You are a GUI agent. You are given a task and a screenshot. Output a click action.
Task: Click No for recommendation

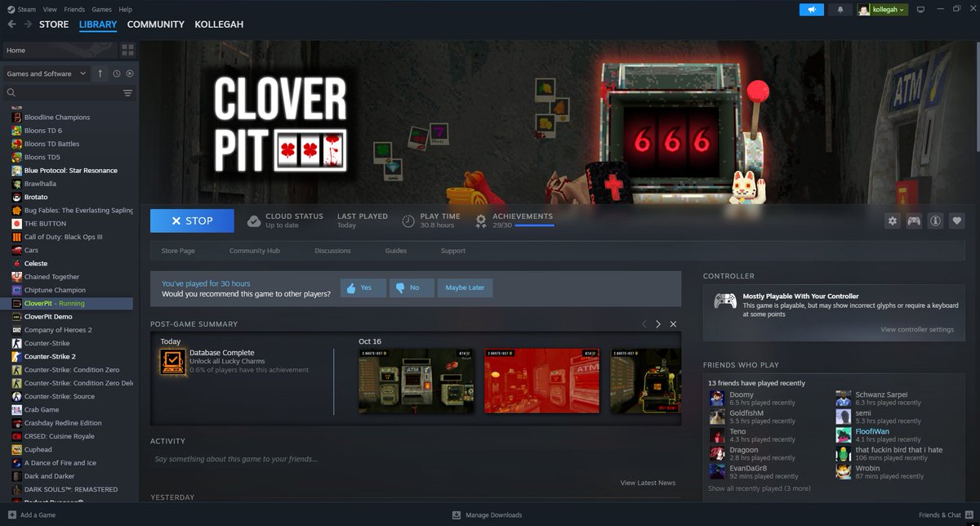click(x=412, y=288)
